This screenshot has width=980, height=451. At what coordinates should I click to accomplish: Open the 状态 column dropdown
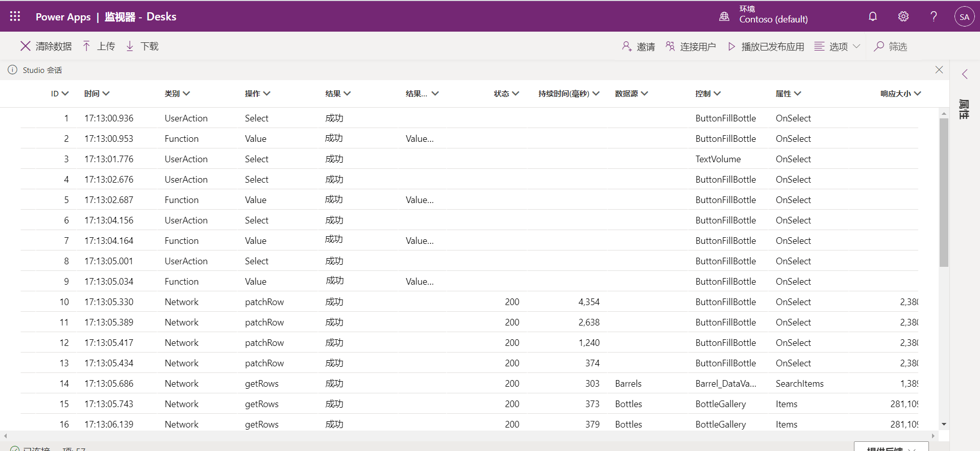516,93
